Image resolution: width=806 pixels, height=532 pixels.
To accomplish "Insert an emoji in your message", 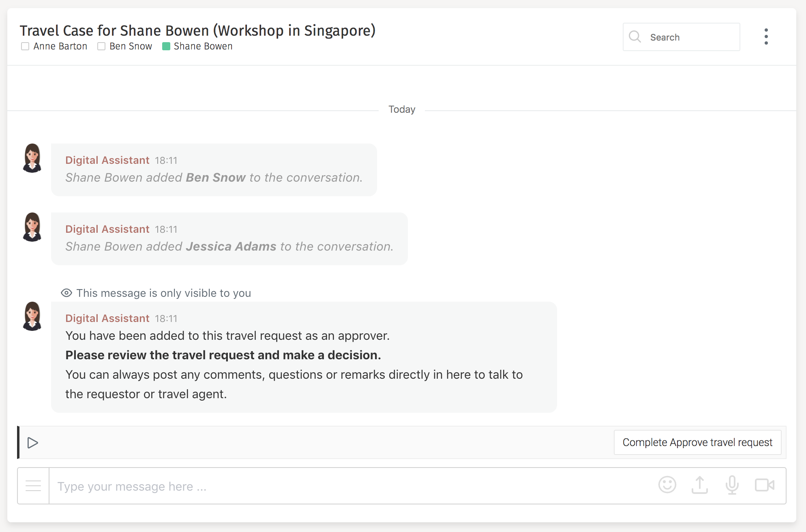I will tap(667, 485).
